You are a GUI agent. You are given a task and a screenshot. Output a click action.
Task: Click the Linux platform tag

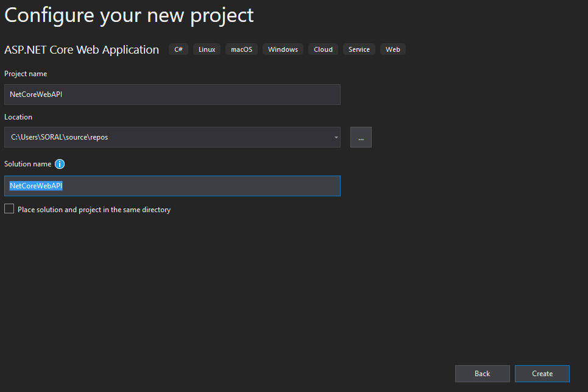[x=207, y=49]
